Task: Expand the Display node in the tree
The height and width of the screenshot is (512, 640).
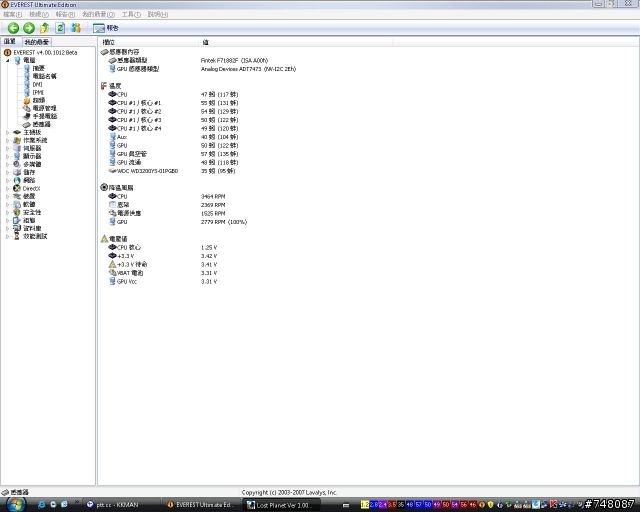Action: (7, 156)
